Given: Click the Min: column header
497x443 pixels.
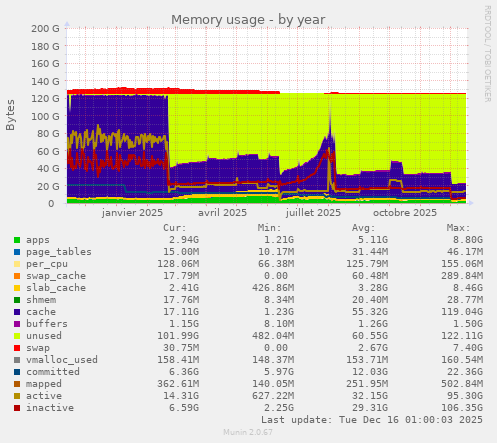Looking at the screenshot, I should pos(269,228).
